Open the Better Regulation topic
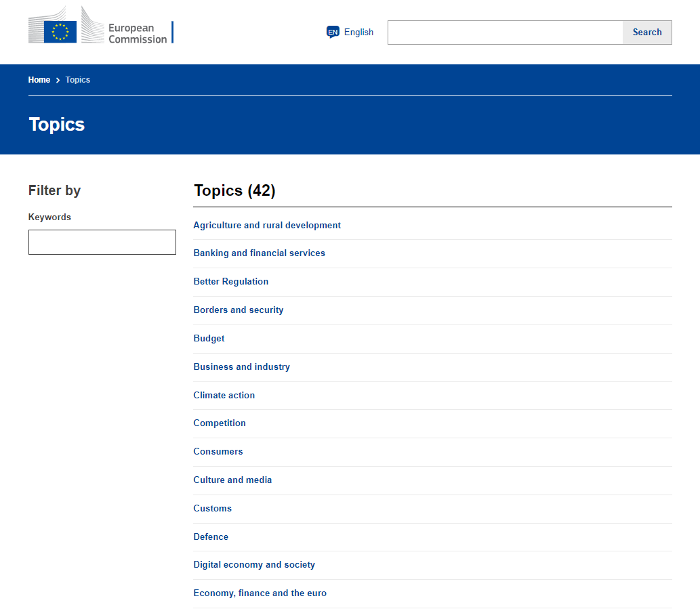Screen dimensions: 700x609 (x=231, y=282)
